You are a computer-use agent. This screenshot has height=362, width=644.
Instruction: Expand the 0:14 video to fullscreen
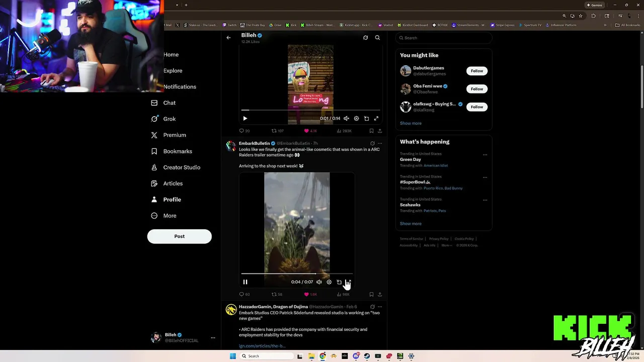376,119
